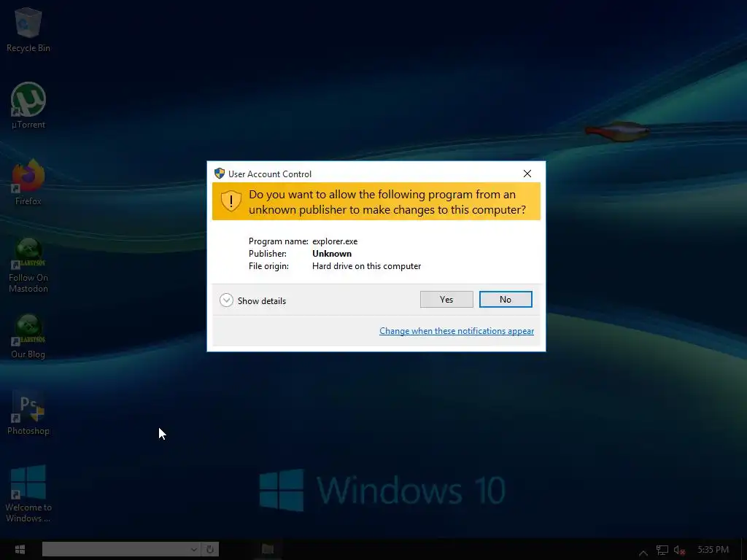Select the Welcome to Windows shortcut

coord(28,494)
